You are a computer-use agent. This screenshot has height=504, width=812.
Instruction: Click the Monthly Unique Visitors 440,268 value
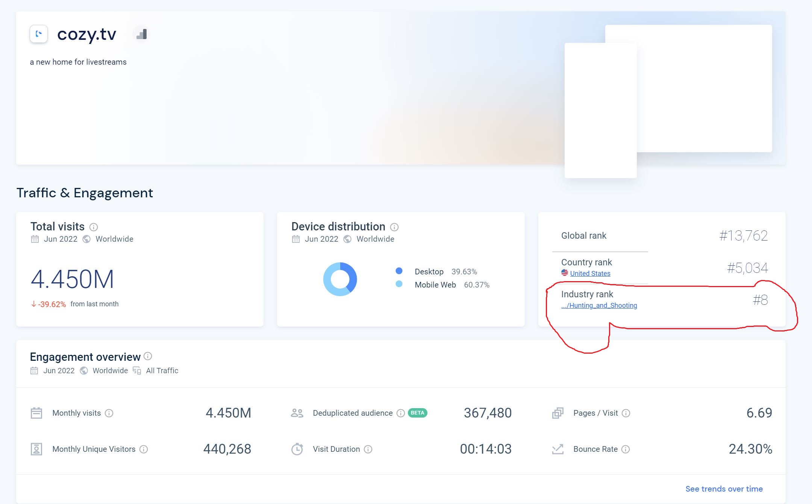pos(227,449)
